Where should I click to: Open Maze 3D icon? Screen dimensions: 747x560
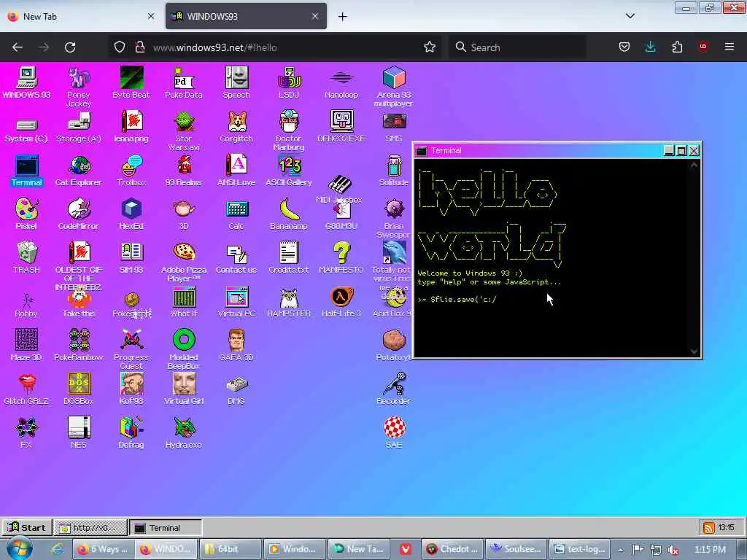pos(26,345)
